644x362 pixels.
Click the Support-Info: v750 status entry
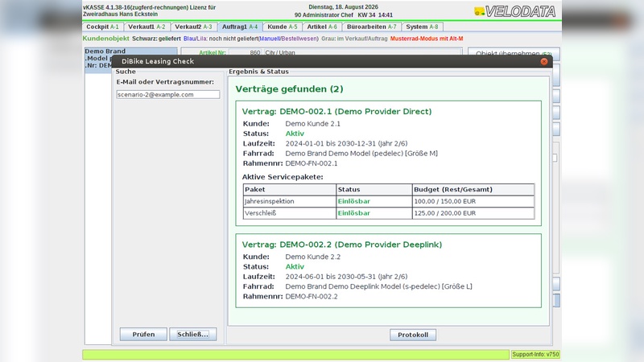pyautogui.click(x=535, y=354)
